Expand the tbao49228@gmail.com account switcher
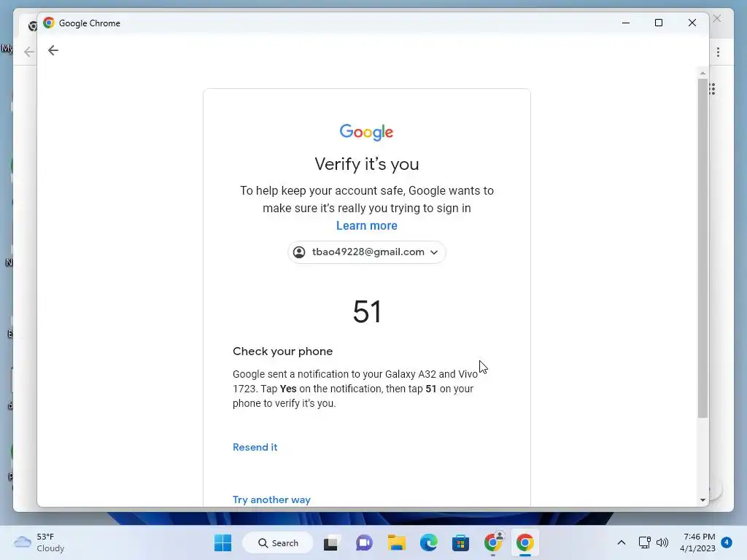The image size is (747, 560). [x=366, y=252]
